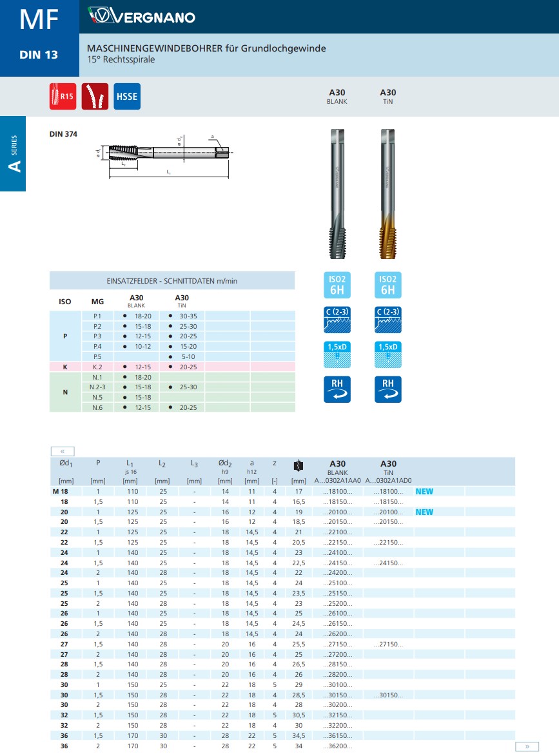
Task: Click the red chip flute icon
Action: [x=95, y=97]
